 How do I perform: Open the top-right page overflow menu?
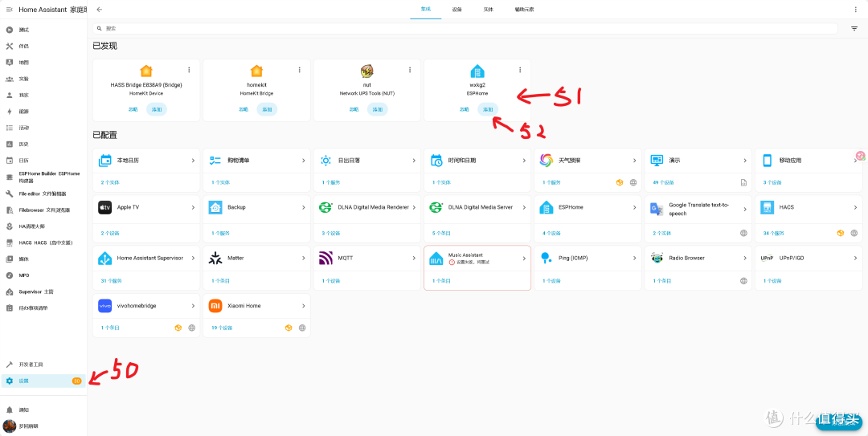click(x=856, y=10)
